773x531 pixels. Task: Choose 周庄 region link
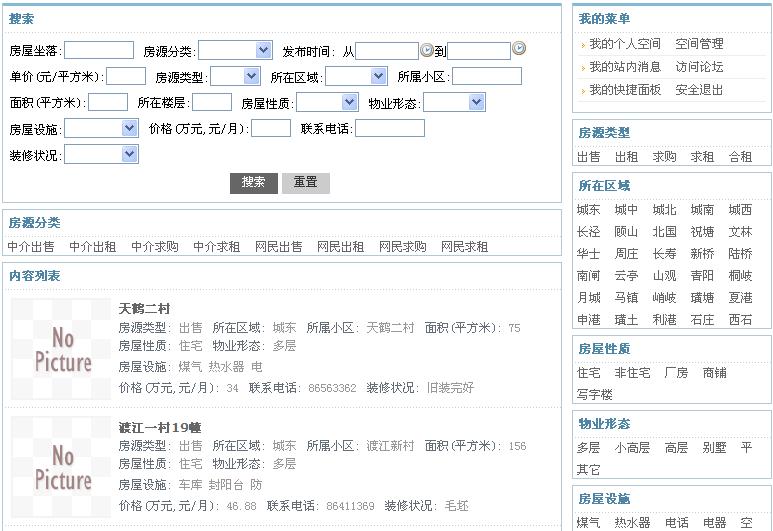click(x=627, y=254)
